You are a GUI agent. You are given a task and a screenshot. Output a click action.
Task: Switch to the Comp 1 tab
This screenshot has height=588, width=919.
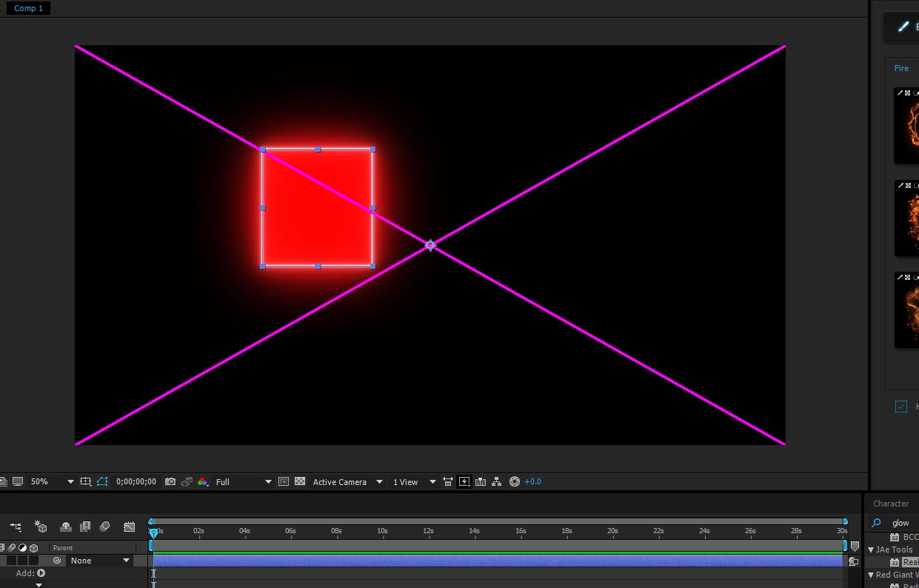click(x=28, y=8)
